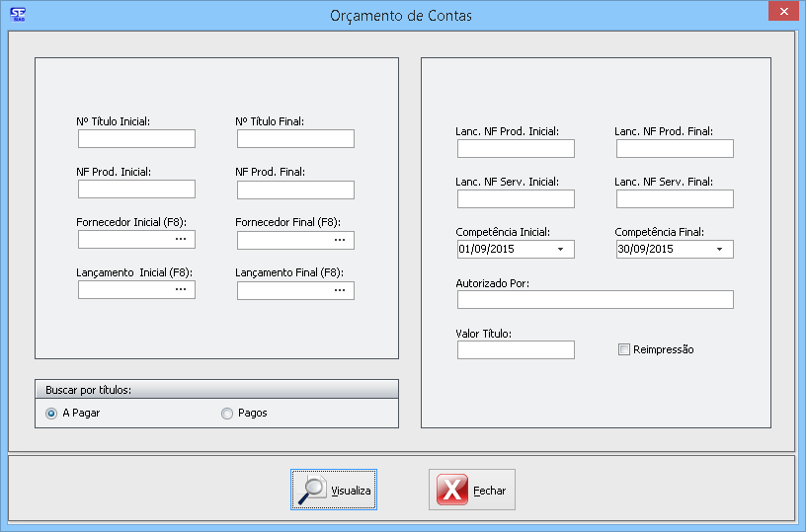
Task: Expand the Competência Final date dropdown
Action: [x=720, y=249]
